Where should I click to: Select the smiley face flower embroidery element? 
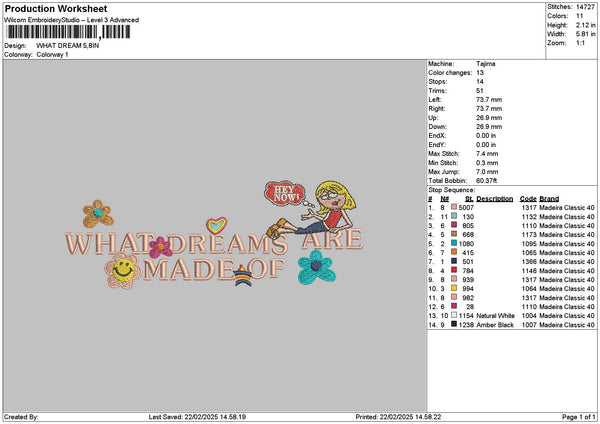pyautogui.click(x=122, y=271)
